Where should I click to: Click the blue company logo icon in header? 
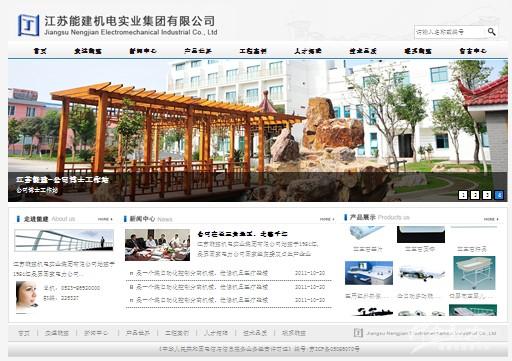point(29,25)
